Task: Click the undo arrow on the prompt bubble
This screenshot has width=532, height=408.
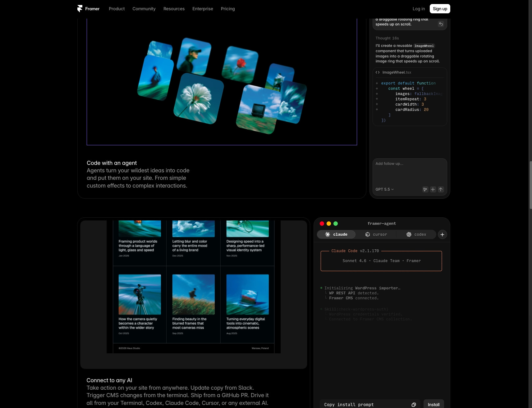Action: tap(441, 24)
